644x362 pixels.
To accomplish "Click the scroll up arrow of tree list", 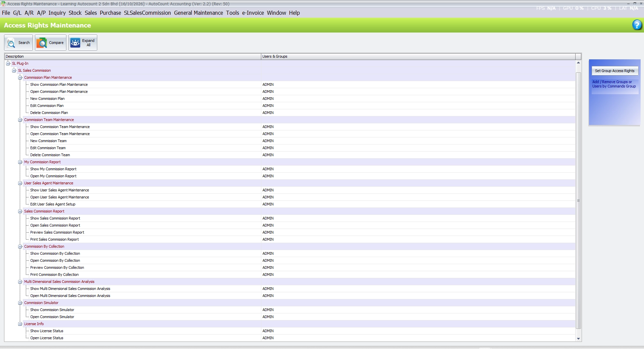I will point(578,63).
